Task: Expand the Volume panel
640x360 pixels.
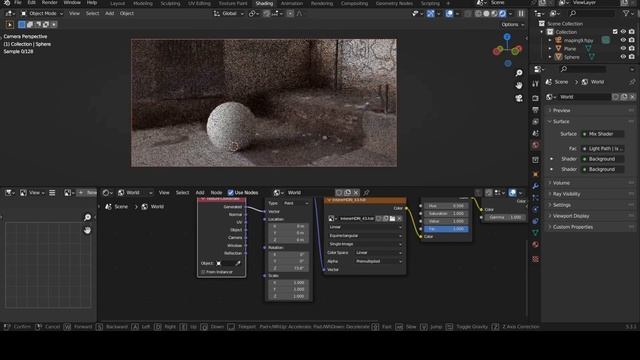Action: pos(590,183)
